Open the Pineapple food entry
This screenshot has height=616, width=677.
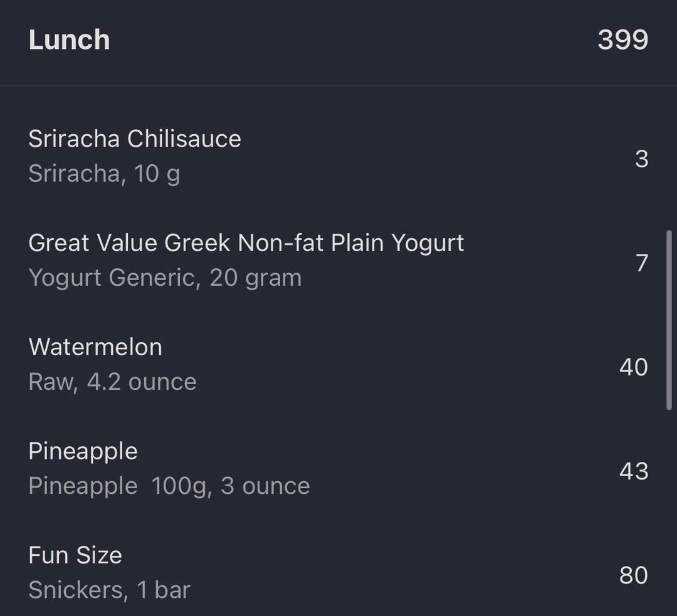pyautogui.click(x=83, y=451)
